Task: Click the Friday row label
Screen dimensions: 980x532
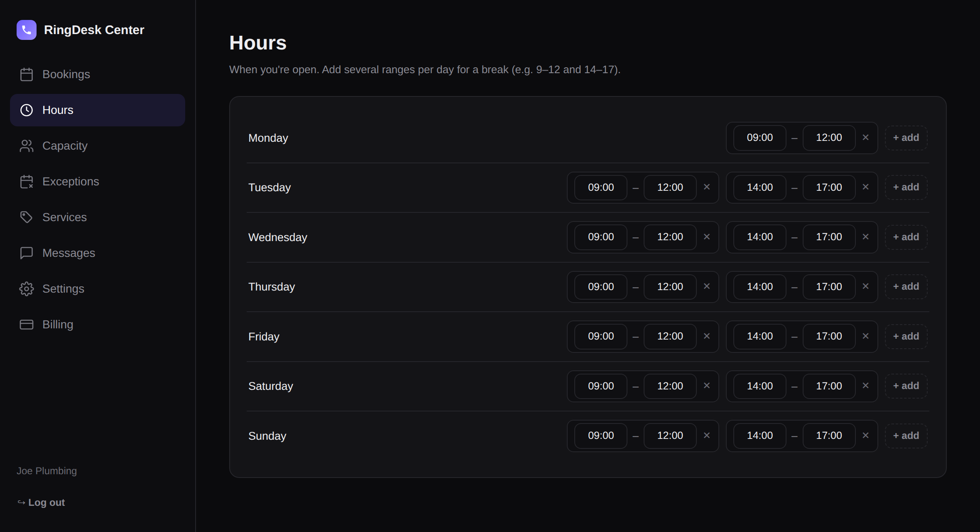Action: pos(264,337)
